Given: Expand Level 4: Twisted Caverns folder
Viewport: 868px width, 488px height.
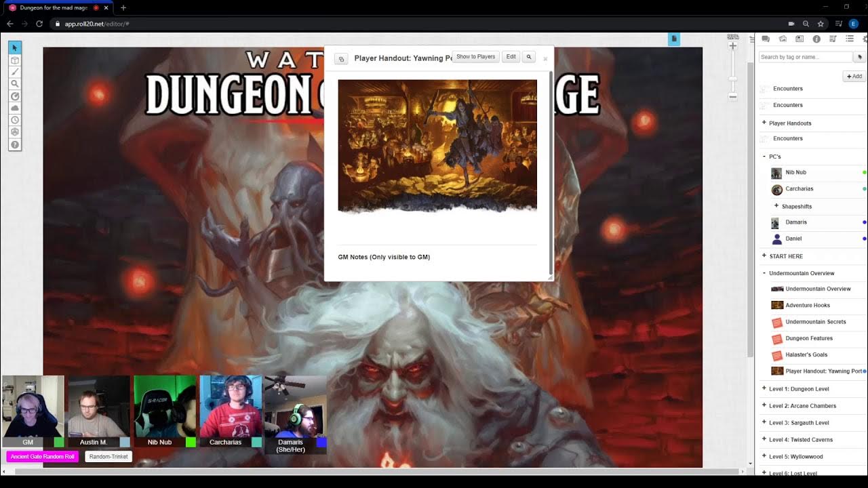Looking at the screenshot, I should click(x=764, y=440).
